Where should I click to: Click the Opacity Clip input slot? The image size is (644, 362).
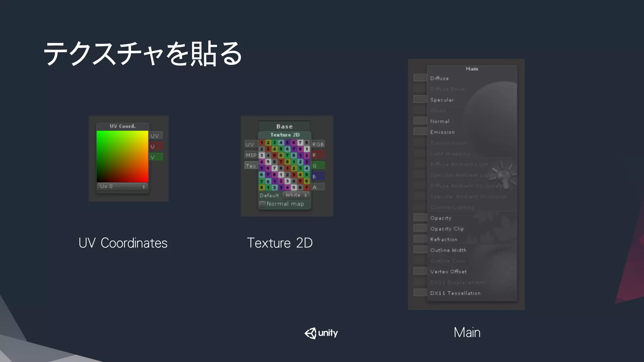point(420,228)
